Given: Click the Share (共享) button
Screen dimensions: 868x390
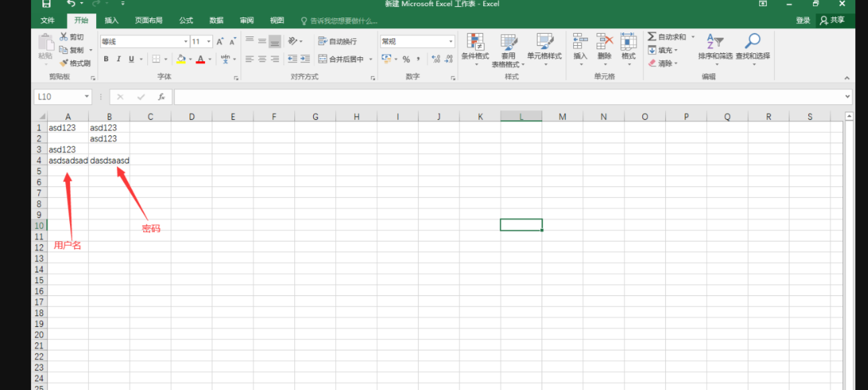Looking at the screenshot, I should [833, 21].
